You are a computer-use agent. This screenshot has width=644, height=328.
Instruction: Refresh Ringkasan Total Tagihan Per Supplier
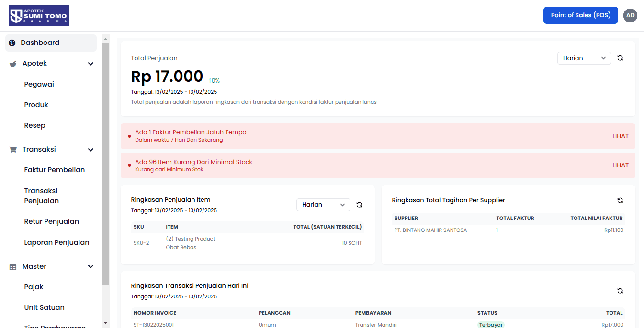620,200
